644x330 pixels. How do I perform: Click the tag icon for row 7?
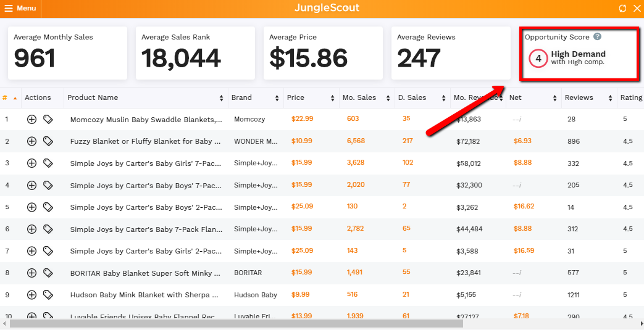48,251
